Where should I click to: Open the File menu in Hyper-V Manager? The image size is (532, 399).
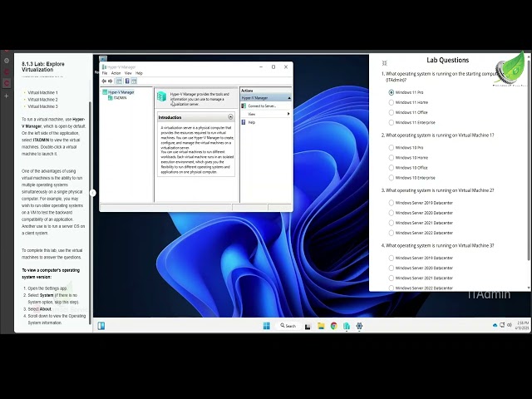tap(105, 73)
